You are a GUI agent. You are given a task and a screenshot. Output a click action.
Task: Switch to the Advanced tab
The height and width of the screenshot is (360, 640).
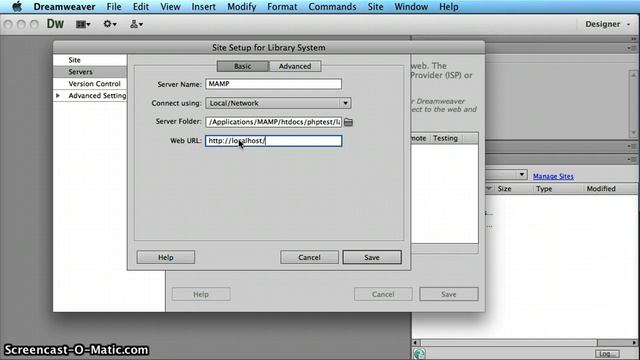click(295, 66)
